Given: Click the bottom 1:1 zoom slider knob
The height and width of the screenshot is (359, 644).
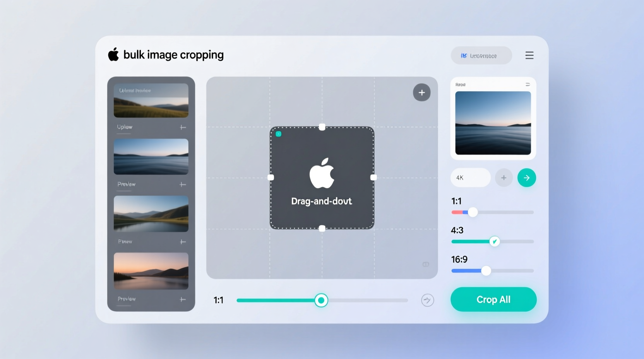Looking at the screenshot, I should pos(321,300).
